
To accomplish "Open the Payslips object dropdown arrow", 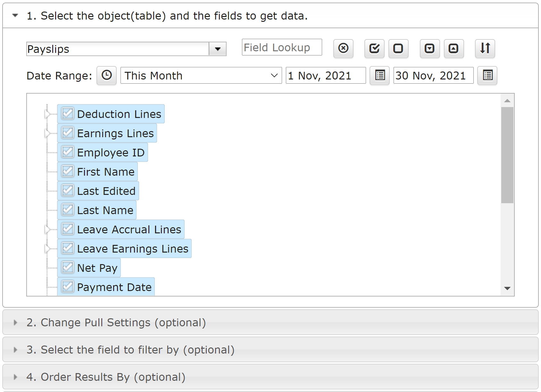I will click(218, 49).
